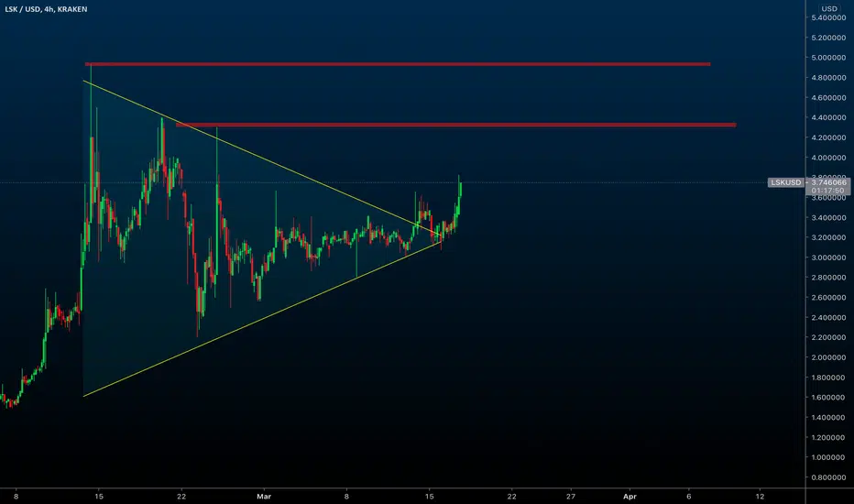Click the Apr label on the time axis

coord(630,497)
